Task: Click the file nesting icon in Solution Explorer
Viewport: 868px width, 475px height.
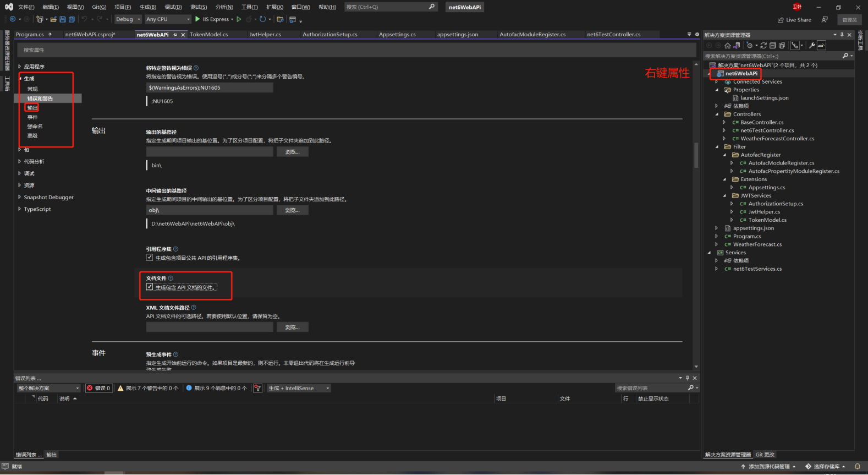Action: (x=794, y=46)
